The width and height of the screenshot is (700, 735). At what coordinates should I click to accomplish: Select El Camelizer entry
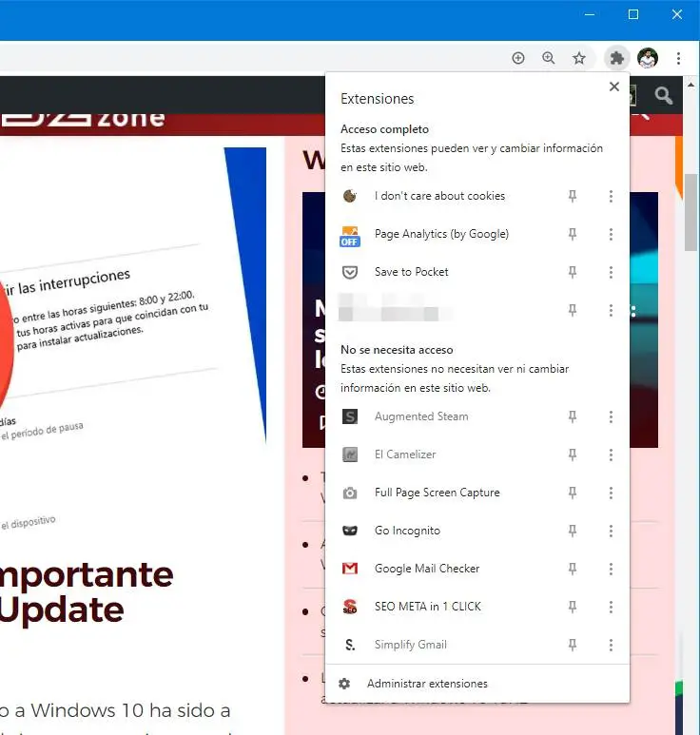405,455
